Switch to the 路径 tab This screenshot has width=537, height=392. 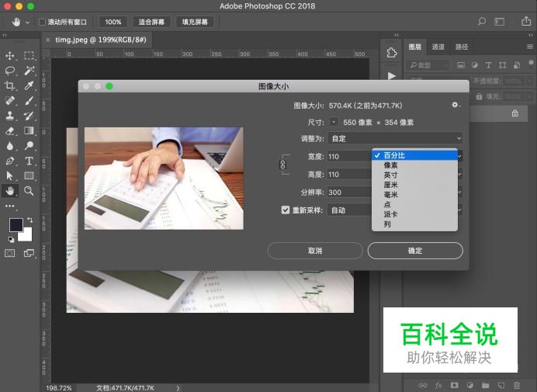pos(461,47)
